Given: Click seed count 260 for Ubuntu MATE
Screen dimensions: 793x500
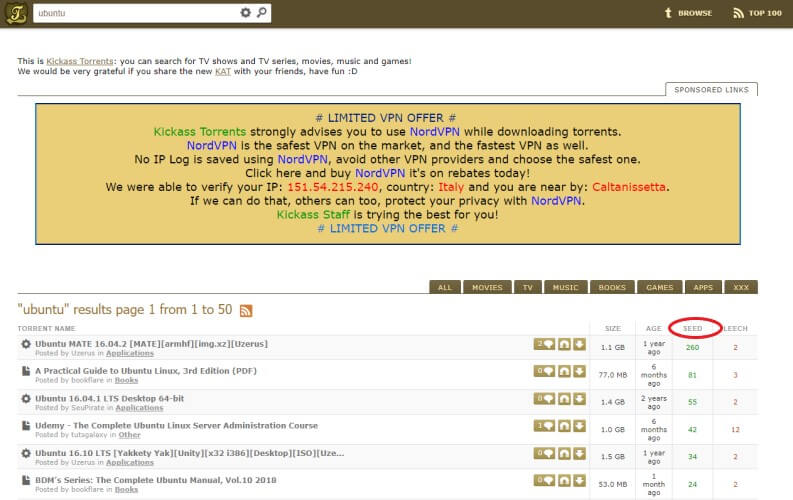Looking at the screenshot, I should [x=692, y=348].
